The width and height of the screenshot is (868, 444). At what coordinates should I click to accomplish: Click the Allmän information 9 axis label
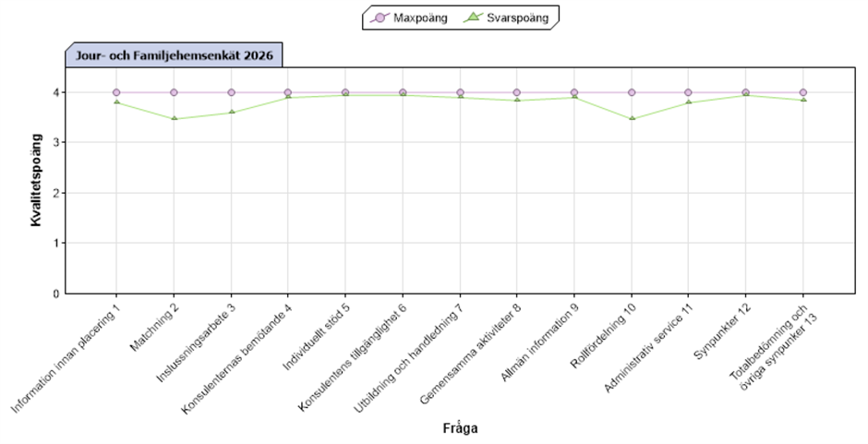click(540, 342)
